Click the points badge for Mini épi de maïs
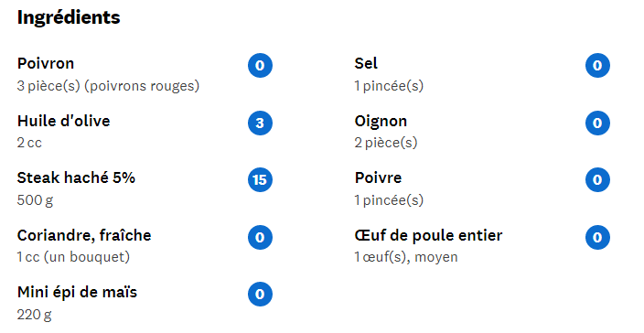The height and width of the screenshot is (333, 644). pyautogui.click(x=260, y=294)
